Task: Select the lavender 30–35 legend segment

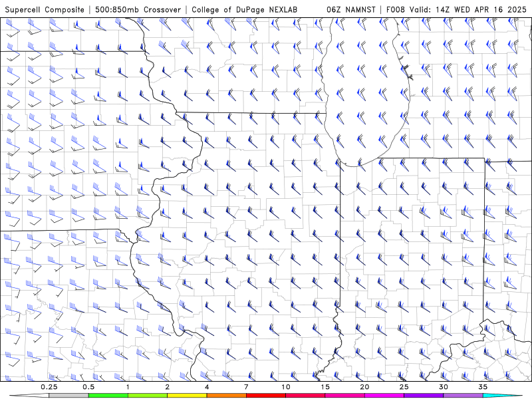Action: 463,396
